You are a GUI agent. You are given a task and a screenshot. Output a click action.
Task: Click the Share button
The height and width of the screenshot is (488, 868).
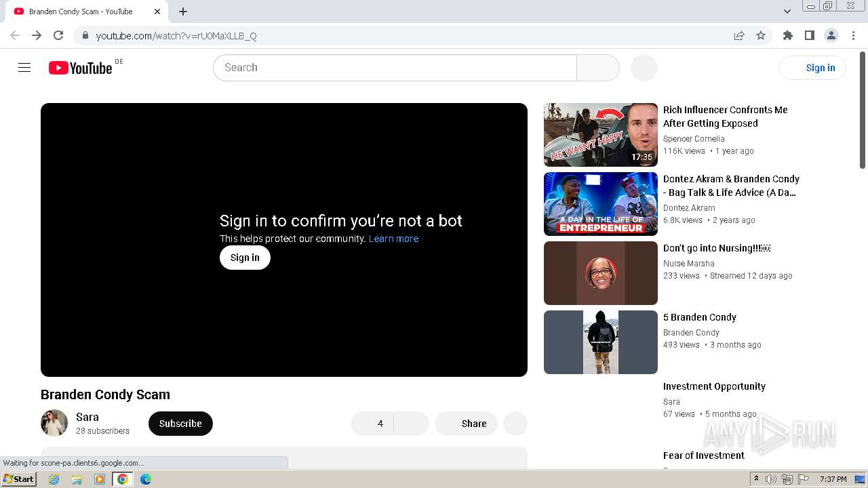(466, 424)
